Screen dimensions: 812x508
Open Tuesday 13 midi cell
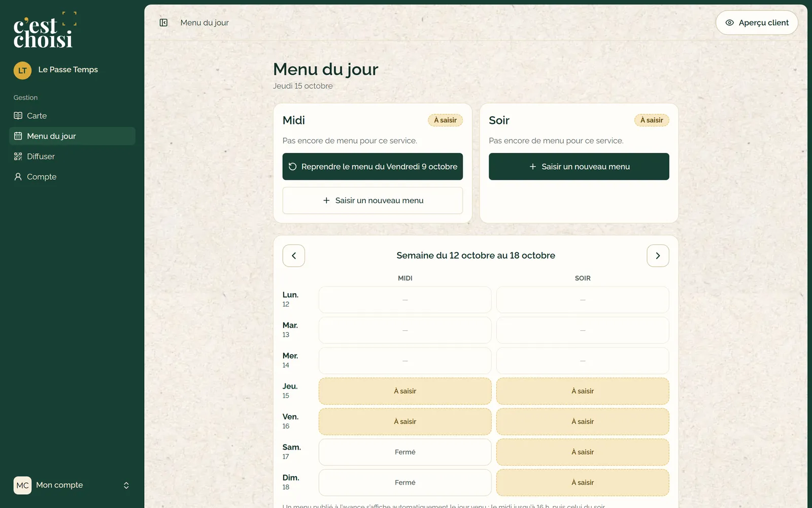(x=405, y=330)
